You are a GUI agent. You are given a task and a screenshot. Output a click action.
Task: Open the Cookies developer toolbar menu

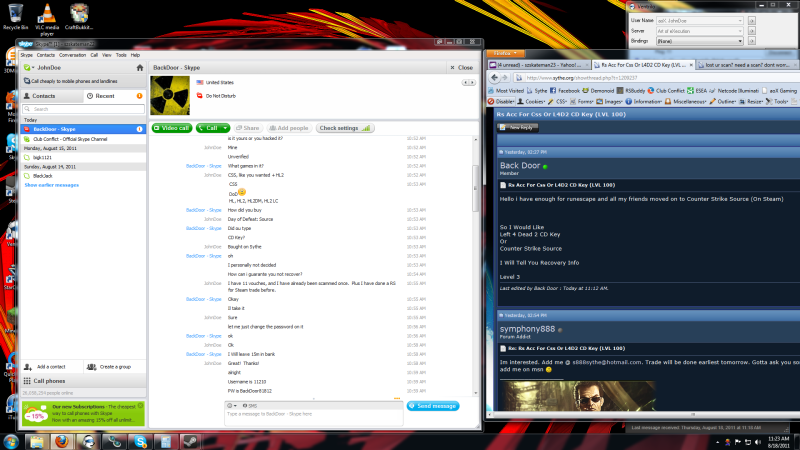click(x=531, y=102)
